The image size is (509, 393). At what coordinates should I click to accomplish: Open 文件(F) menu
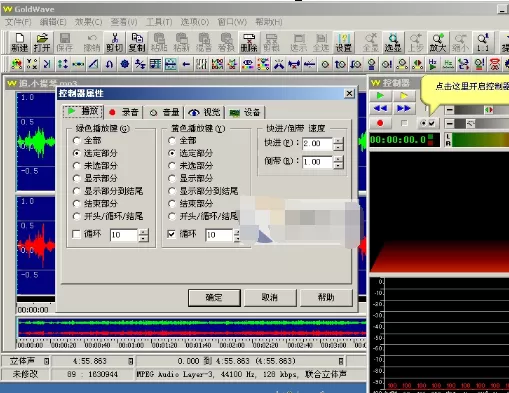click(18, 22)
